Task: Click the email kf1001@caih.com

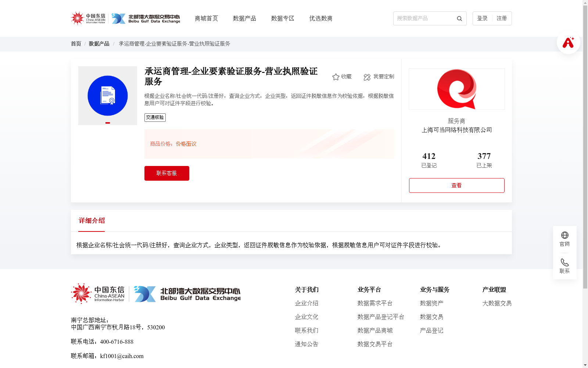Action: [x=122, y=356]
